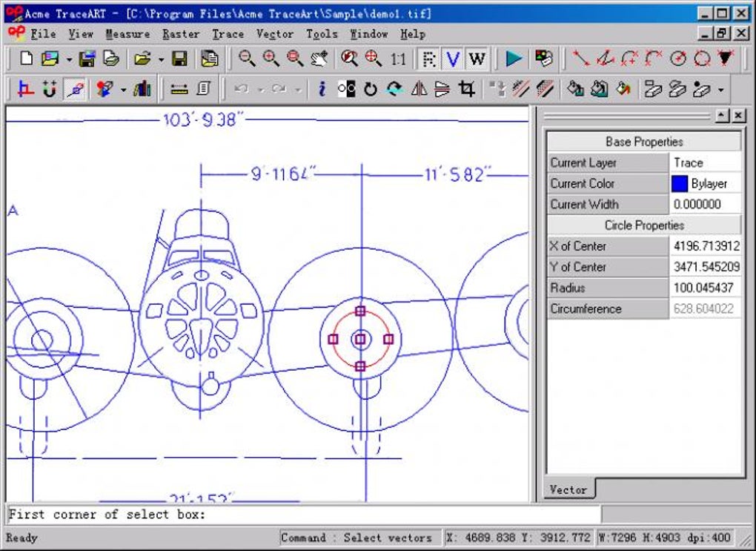Screen dimensions: 756x551
Task: Select the trace line tool
Action: click(580, 59)
